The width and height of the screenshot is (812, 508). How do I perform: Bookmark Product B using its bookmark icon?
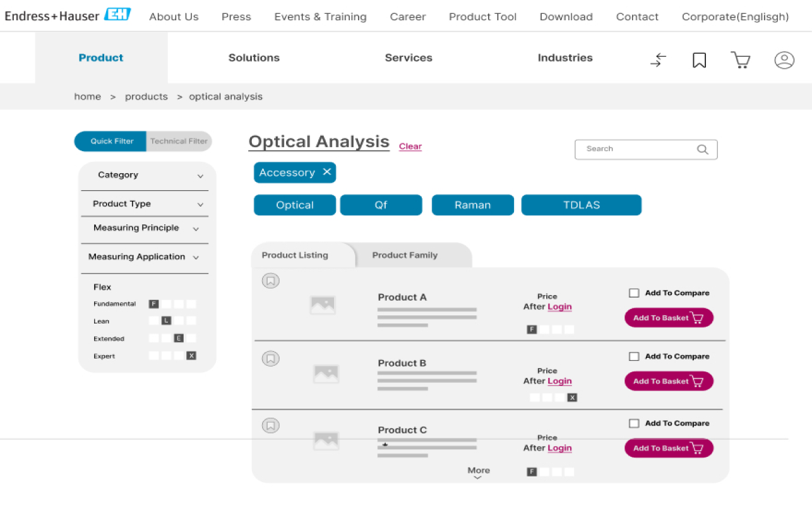(x=271, y=359)
